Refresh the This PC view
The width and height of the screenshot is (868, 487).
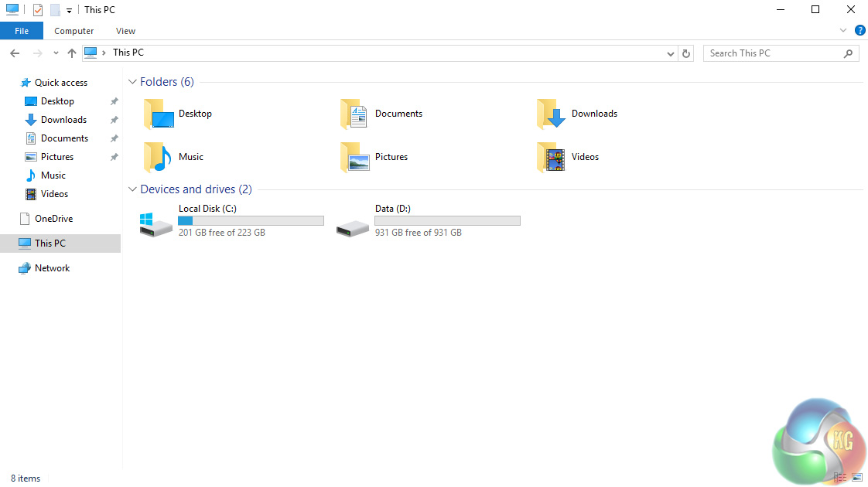point(686,53)
